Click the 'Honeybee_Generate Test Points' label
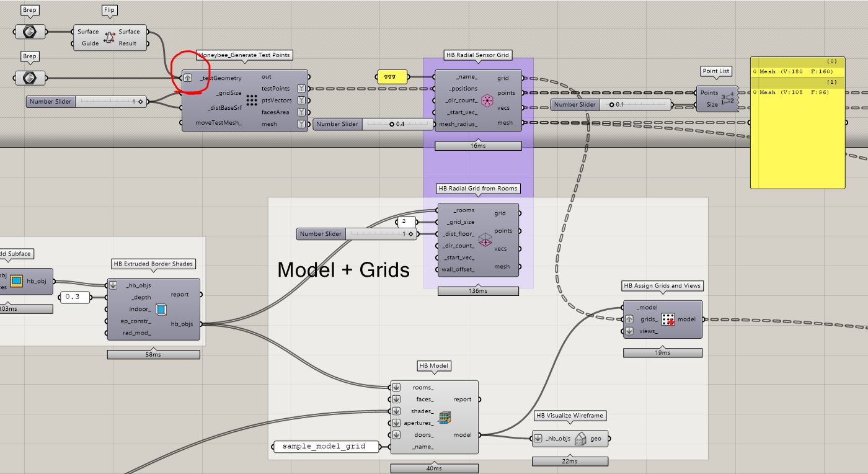The width and height of the screenshot is (868, 474). click(244, 55)
